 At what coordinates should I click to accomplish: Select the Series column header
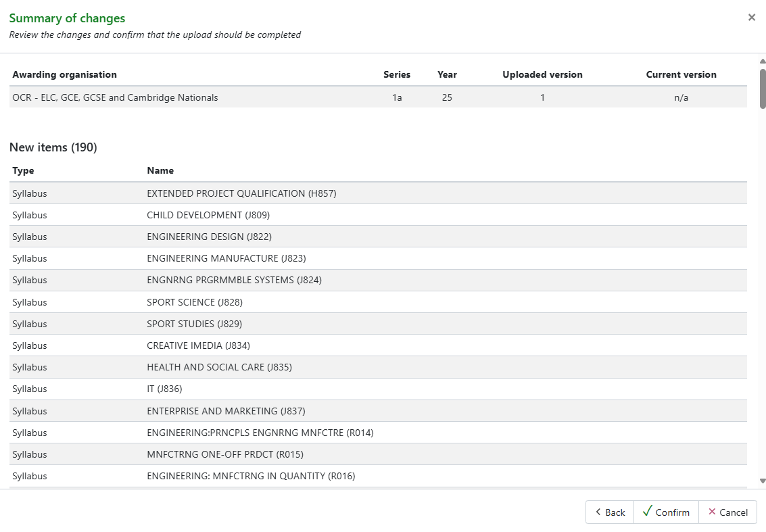tap(397, 75)
